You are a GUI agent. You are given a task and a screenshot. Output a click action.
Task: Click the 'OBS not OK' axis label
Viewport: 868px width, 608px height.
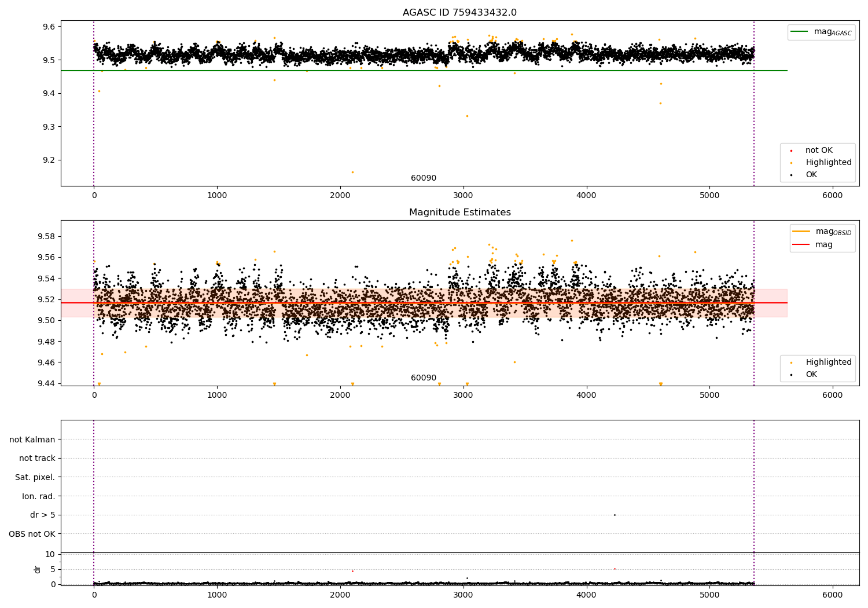click(32, 534)
